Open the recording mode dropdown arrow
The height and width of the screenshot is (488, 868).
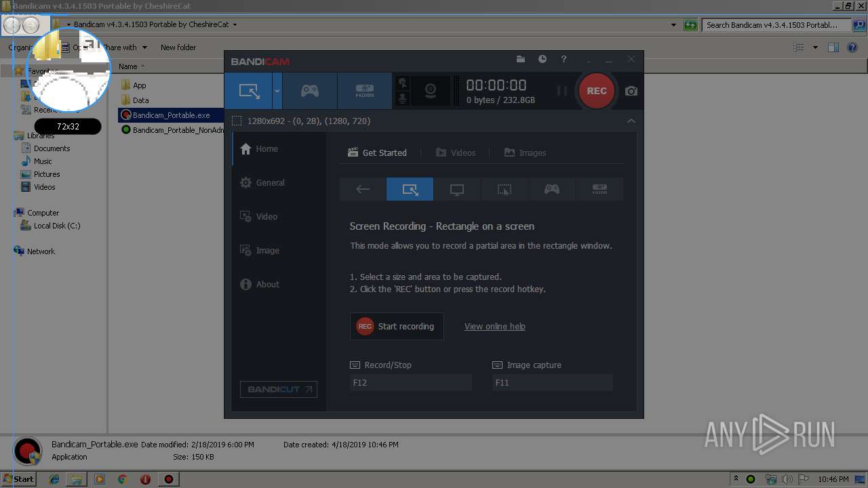click(277, 91)
